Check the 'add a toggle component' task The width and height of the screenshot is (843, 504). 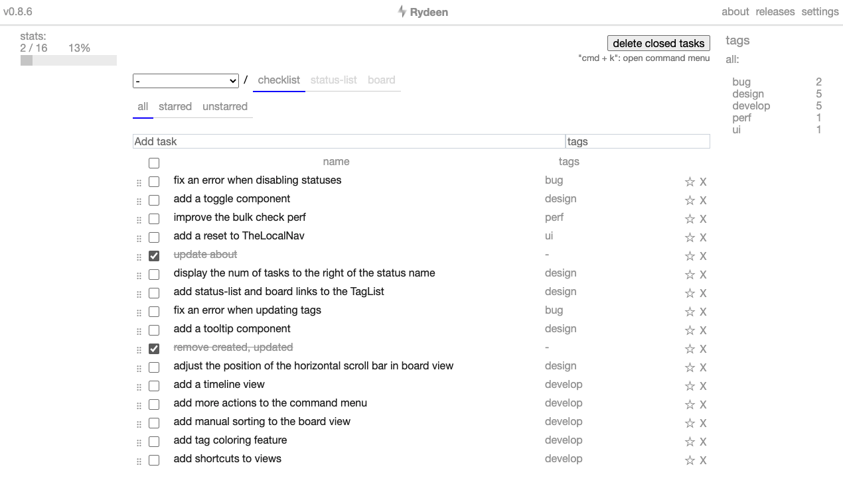click(154, 200)
